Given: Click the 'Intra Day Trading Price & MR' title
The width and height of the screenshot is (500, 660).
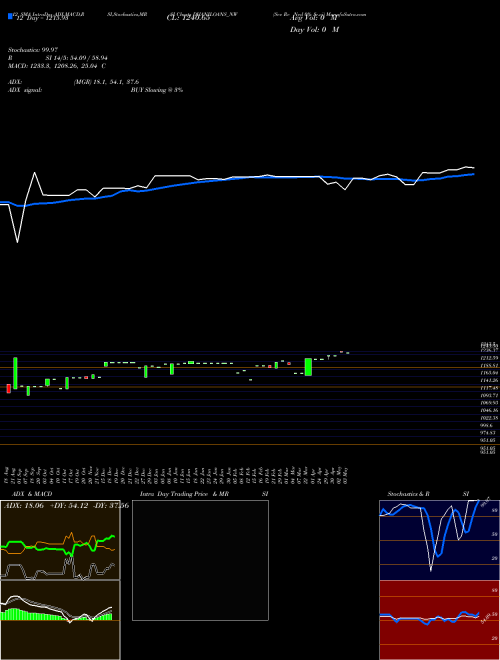Looking at the screenshot, I should [184, 494].
